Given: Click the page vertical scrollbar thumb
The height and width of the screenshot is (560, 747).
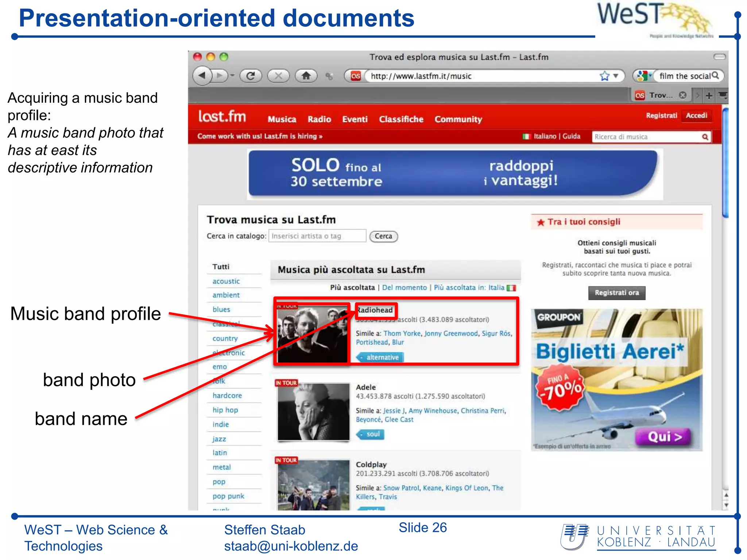Looking at the screenshot, I should click(725, 162).
